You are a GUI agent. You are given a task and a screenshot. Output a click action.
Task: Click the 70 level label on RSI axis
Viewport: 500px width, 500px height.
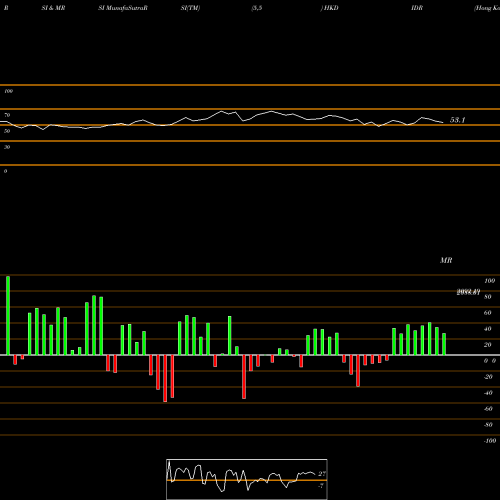point(7,115)
